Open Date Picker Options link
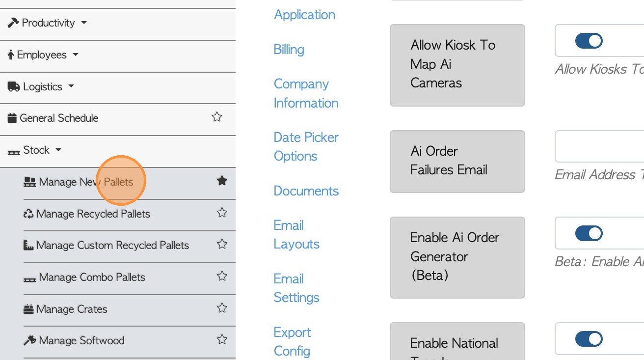Screen dimensions: 644x360 (x=306, y=146)
